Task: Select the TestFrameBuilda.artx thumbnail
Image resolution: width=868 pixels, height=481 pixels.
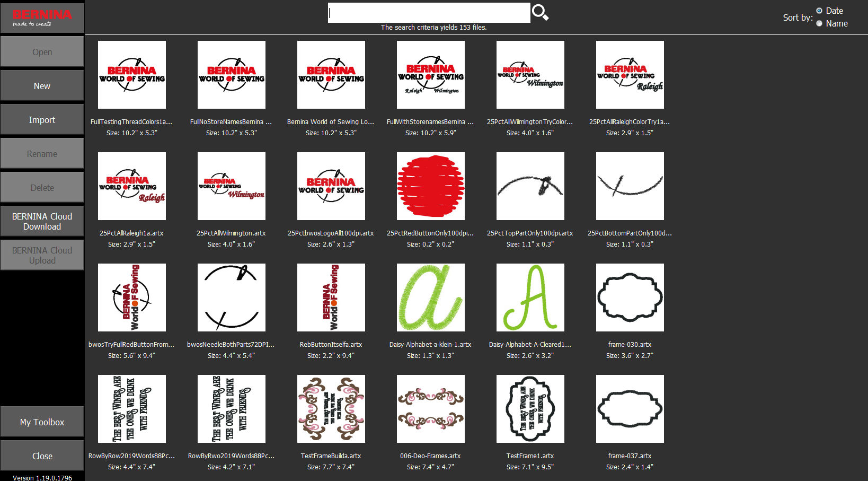Action: (x=331, y=409)
